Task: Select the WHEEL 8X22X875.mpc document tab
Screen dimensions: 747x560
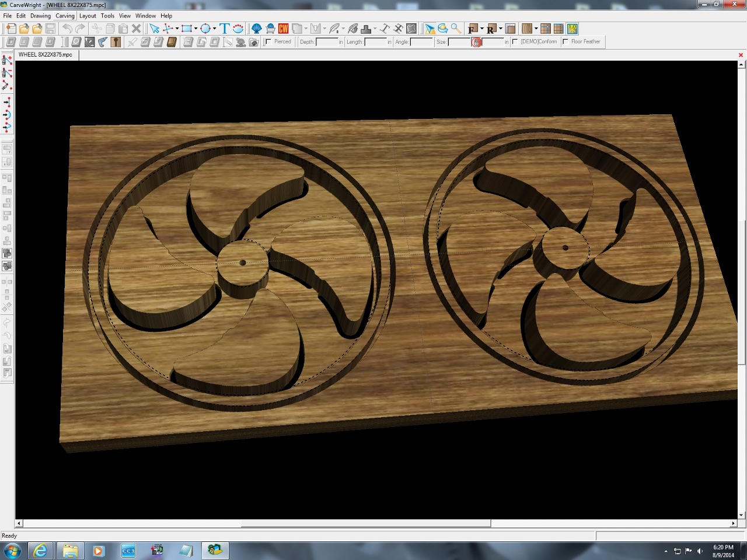Action: coord(46,55)
